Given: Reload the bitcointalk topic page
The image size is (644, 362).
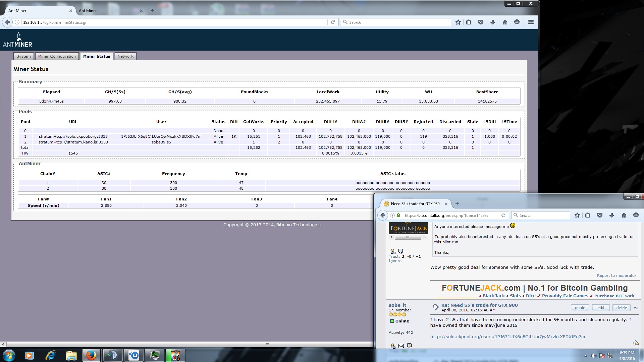Looking at the screenshot, I should pyautogui.click(x=503, y=215).
